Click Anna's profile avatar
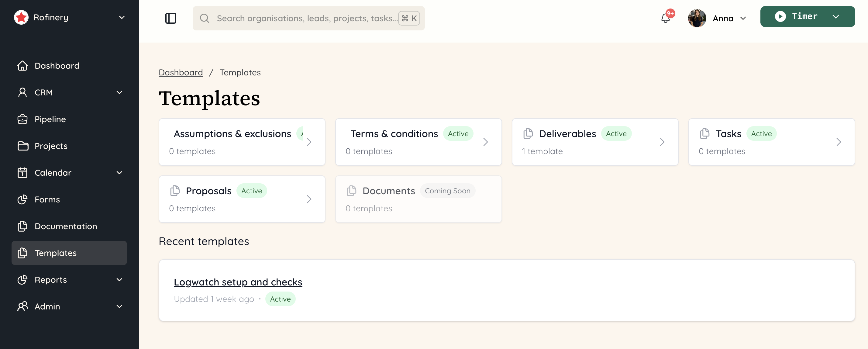Viewport: 868px width, 349px height. (x=697, y=18)
